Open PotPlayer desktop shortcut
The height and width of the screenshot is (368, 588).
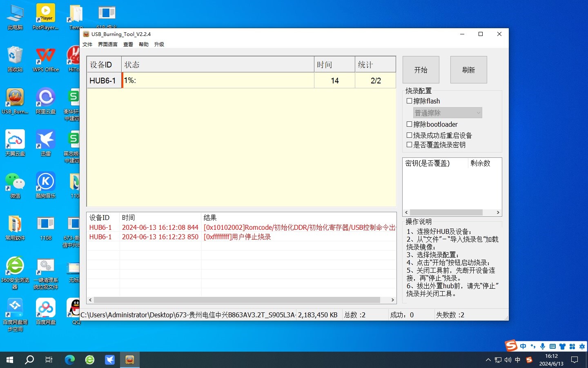click(46, 17)
